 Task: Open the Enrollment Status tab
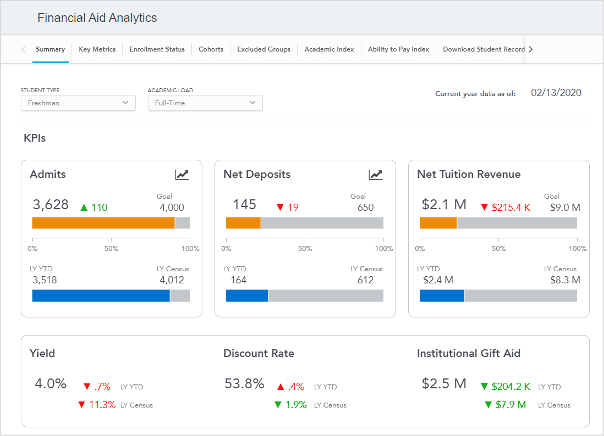click(x=157, y=49)
